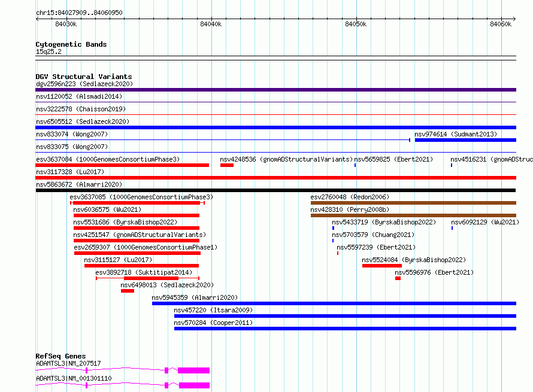Click nsv3115127 (Lu2017) variant label
Screen dimensions: 533x392
pyautogui.click(x=118, y=260)
